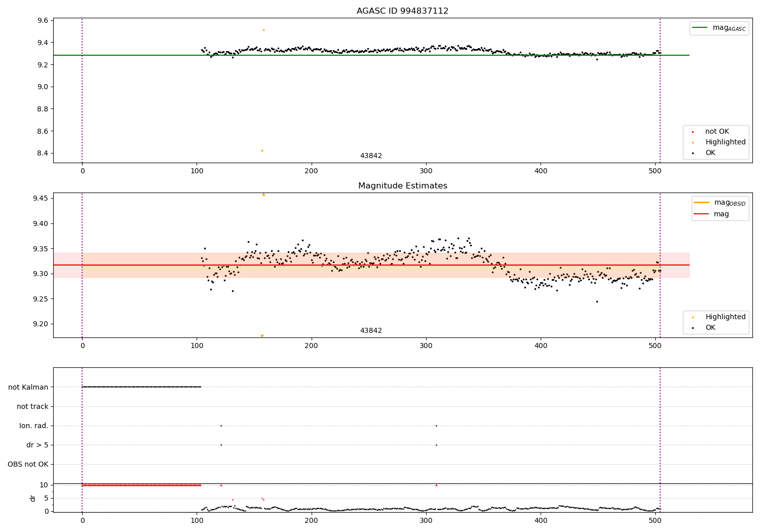Click the 'not Kalman' axis label

pos(28,387)
